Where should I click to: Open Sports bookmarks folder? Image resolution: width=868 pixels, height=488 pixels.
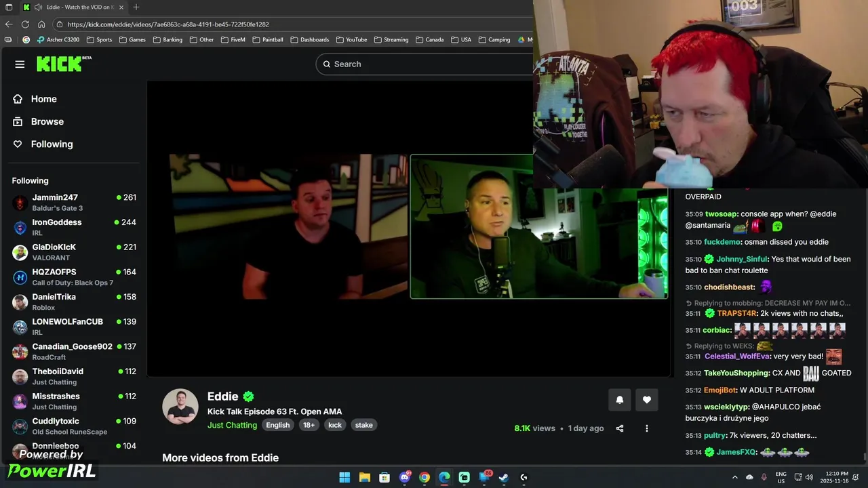[x=99, y=40]
